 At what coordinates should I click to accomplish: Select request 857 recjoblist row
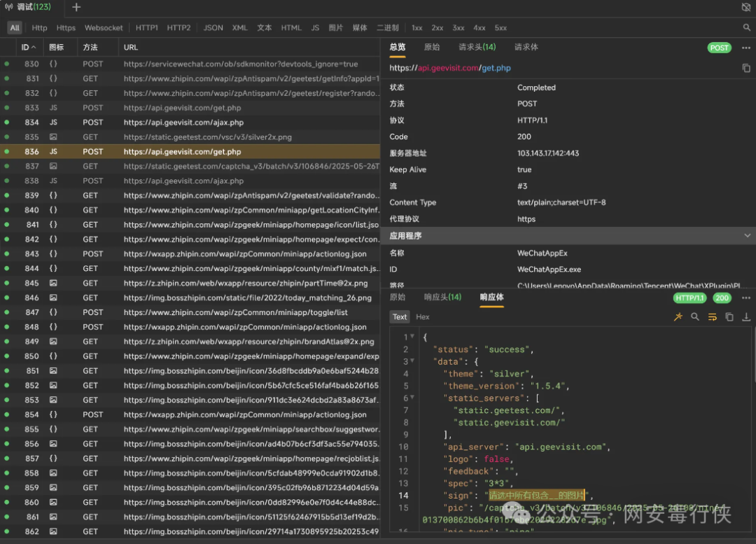click(x=190, y=458)
